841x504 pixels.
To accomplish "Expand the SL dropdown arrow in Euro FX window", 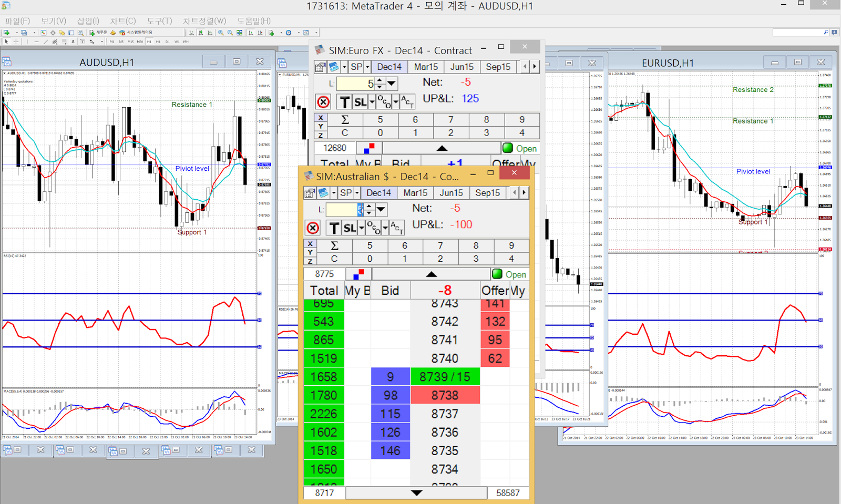I will (372, 102).
